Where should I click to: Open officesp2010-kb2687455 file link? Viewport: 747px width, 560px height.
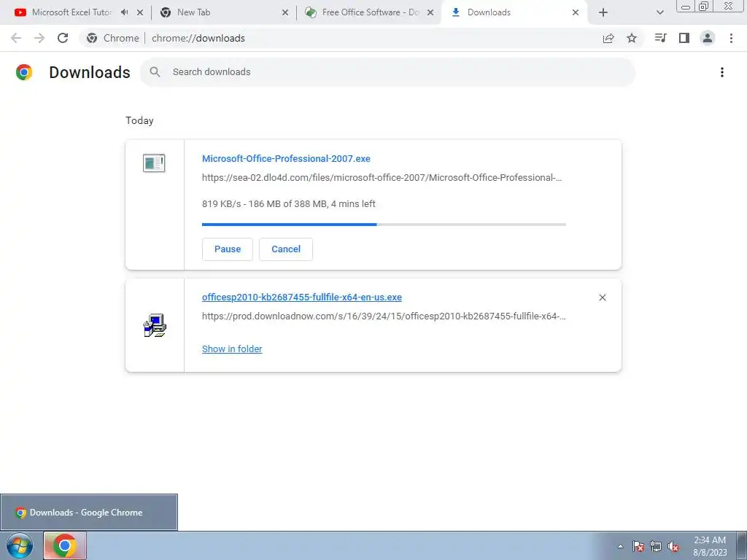[301, 297]
